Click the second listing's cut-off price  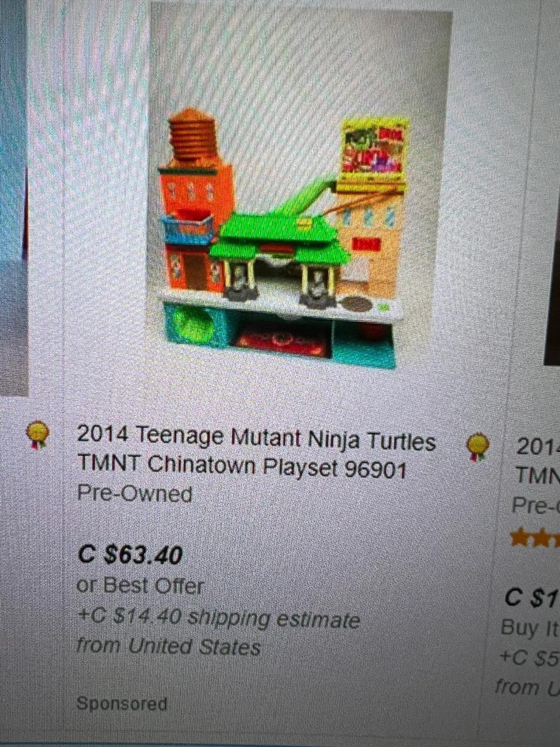pos(532,599)
